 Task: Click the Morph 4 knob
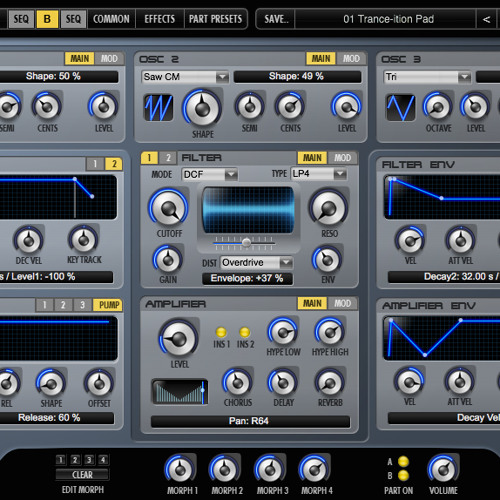314,469
